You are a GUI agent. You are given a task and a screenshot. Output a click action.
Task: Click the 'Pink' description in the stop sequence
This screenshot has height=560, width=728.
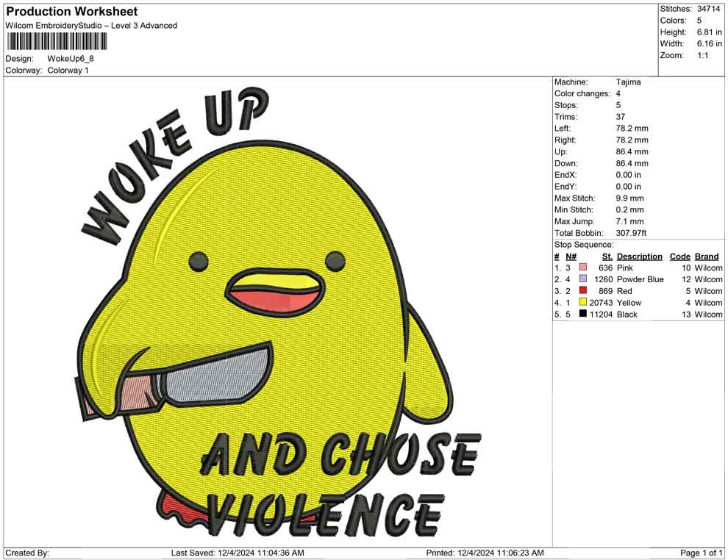[624, 268]
